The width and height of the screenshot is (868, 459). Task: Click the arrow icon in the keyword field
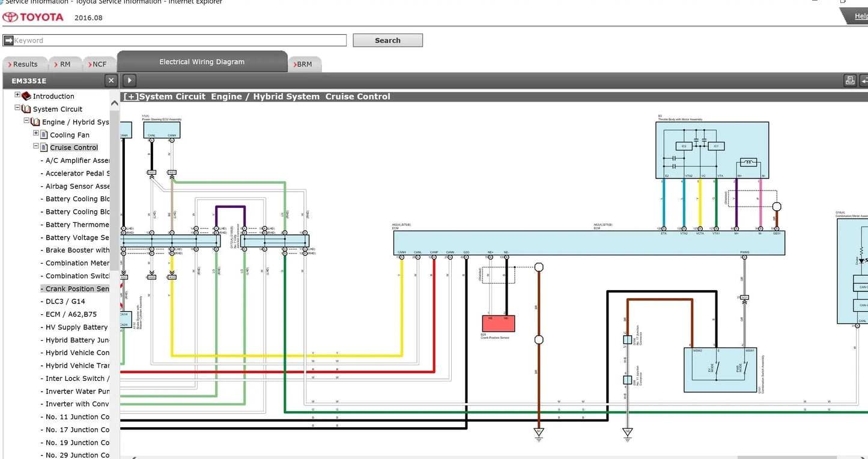pyautogui.click(x=8, y=40)
